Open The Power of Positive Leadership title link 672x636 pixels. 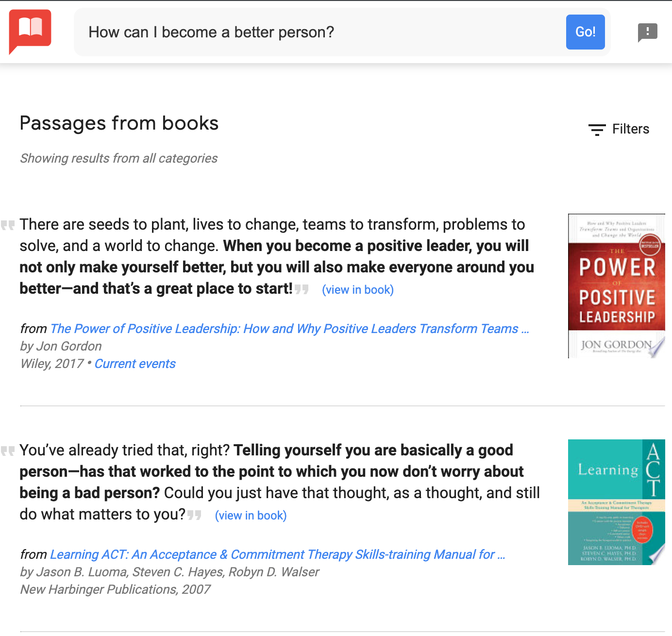pos(289,329)
